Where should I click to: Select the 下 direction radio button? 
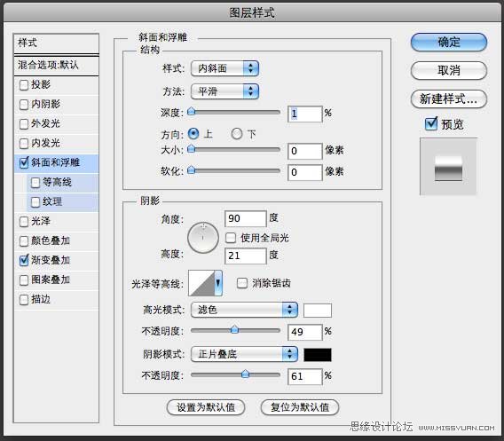pyautogui.click(x=237, y=134)
